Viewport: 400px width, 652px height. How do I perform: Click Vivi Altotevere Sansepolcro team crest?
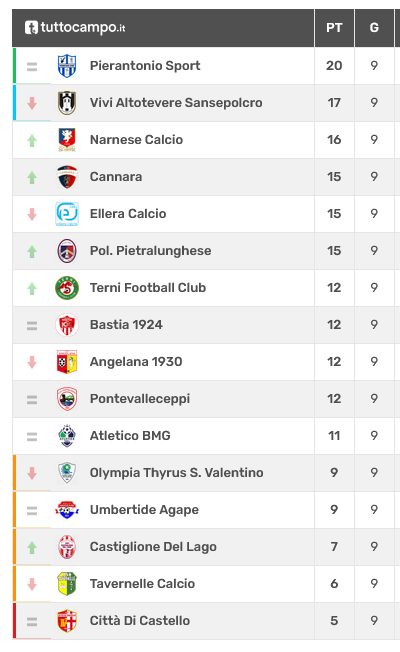[67, 103]
